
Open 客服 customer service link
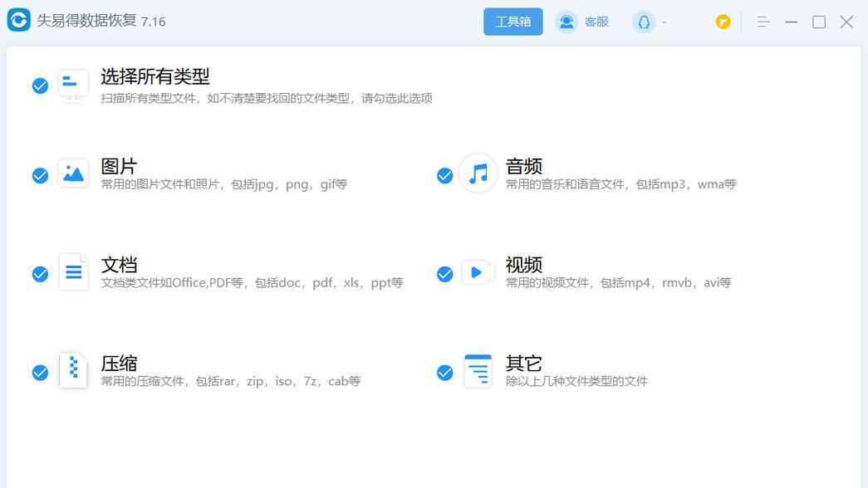pos(596,22)
